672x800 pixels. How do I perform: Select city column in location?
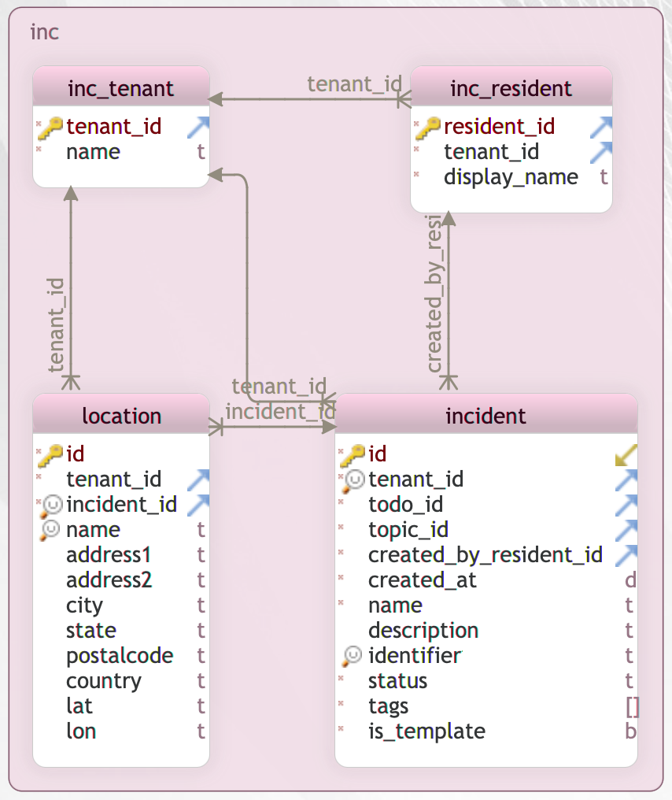click(x=84, y=606)
